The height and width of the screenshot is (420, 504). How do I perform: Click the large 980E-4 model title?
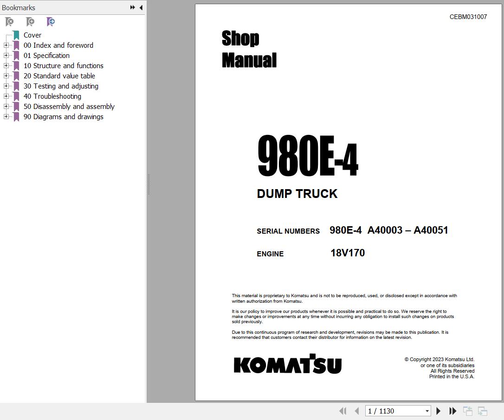[x=308, y=156]
